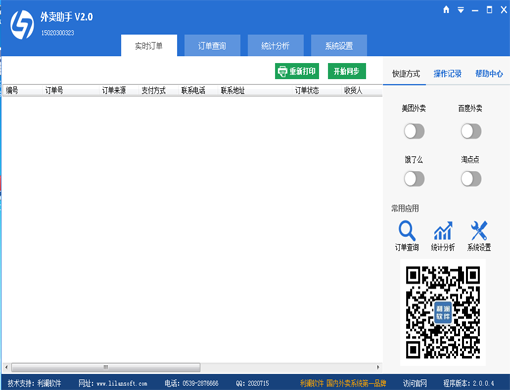Select the 快捷方式 side panel tab
The width and height of the screenshot is (510, 390).
coord(406,74)
